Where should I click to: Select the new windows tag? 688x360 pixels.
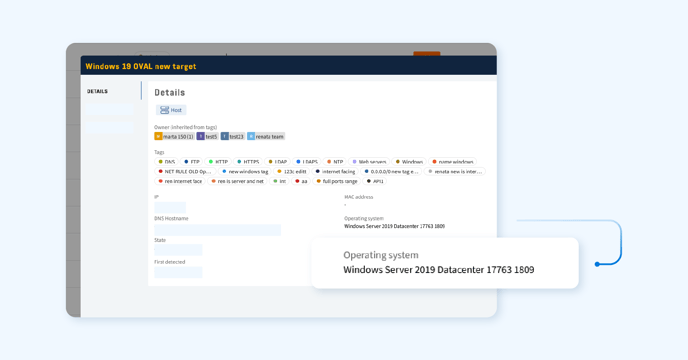pos(245,171)
